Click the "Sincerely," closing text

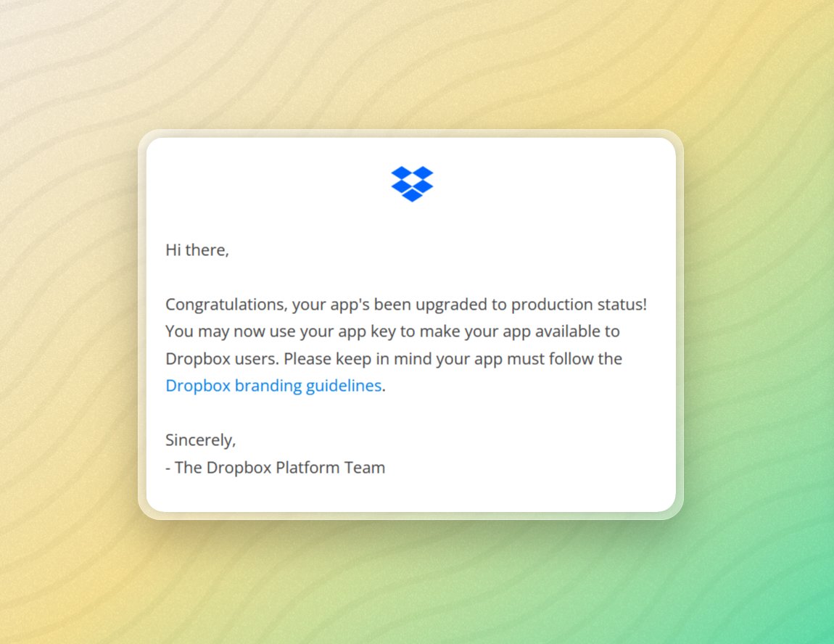[x=200, y=440]
